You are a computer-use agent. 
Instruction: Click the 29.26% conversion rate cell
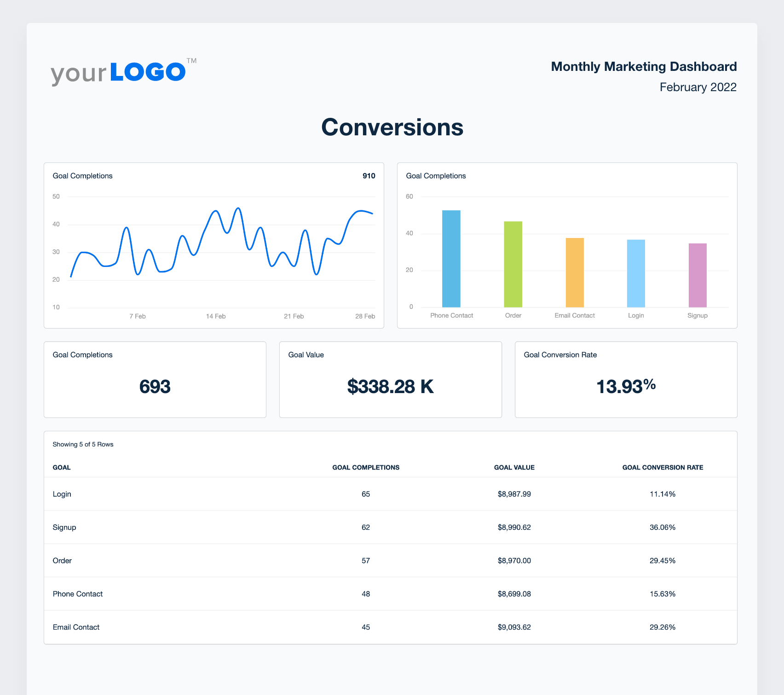click(663, 627)
